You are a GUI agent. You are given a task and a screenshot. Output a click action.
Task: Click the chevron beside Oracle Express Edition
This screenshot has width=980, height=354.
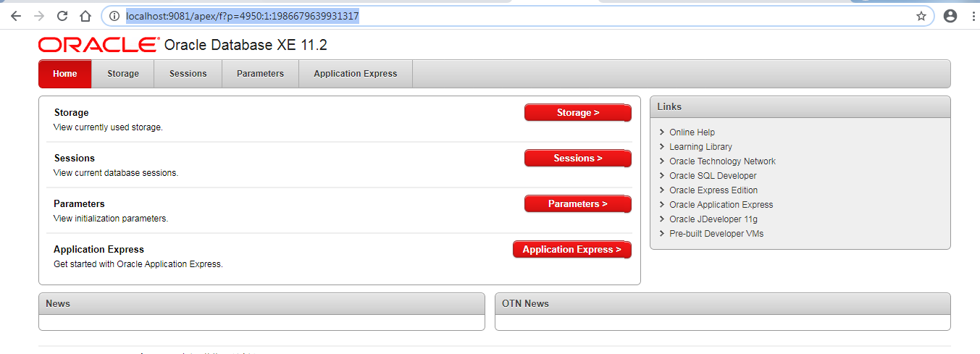pos(662,190)
